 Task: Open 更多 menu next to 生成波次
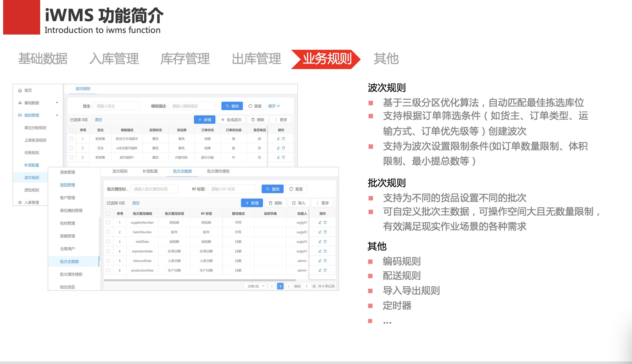[281, 120]
